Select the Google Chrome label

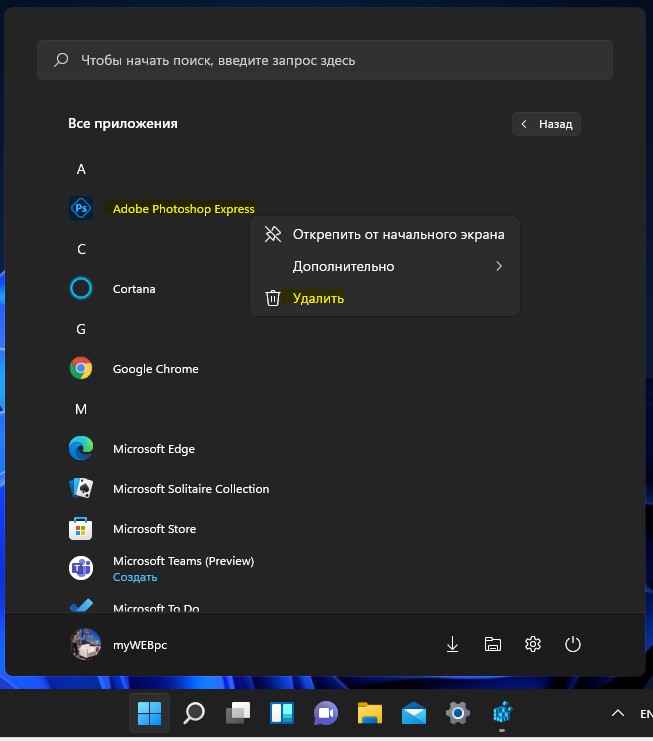pos(155,369)
